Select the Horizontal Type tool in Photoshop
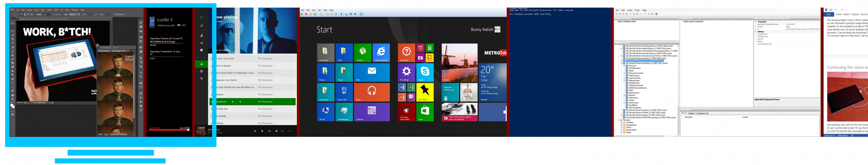The height and width of the screenshot is (165, 868). click(x=13, y=83)
